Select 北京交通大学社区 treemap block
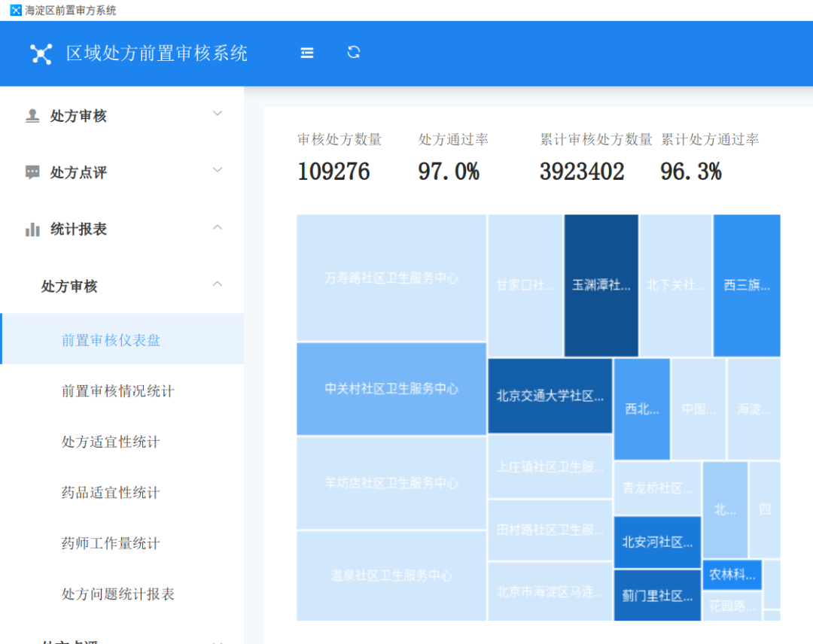The width and height of the screenshot is (813, 644). [x=550, y=396]
